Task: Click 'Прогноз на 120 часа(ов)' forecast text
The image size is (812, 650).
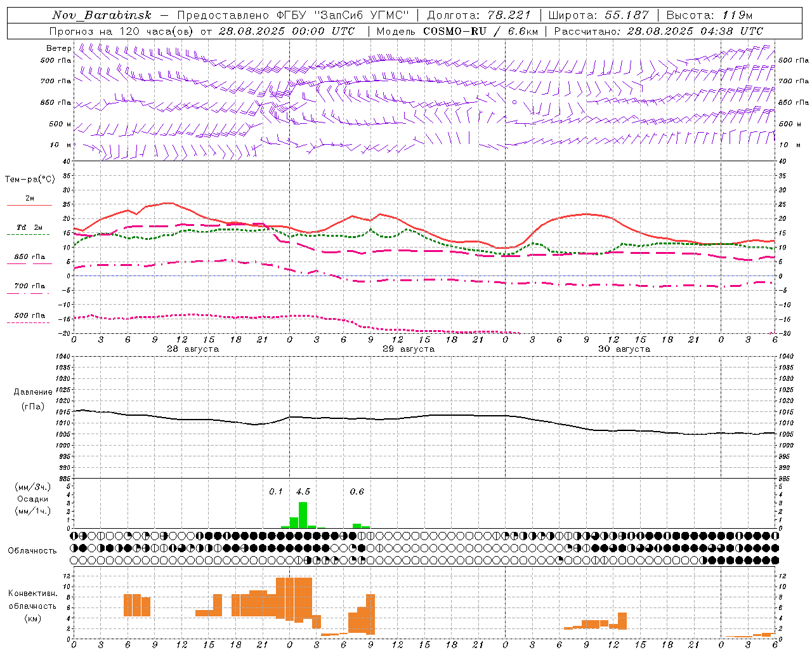Action: pos(122,31)
